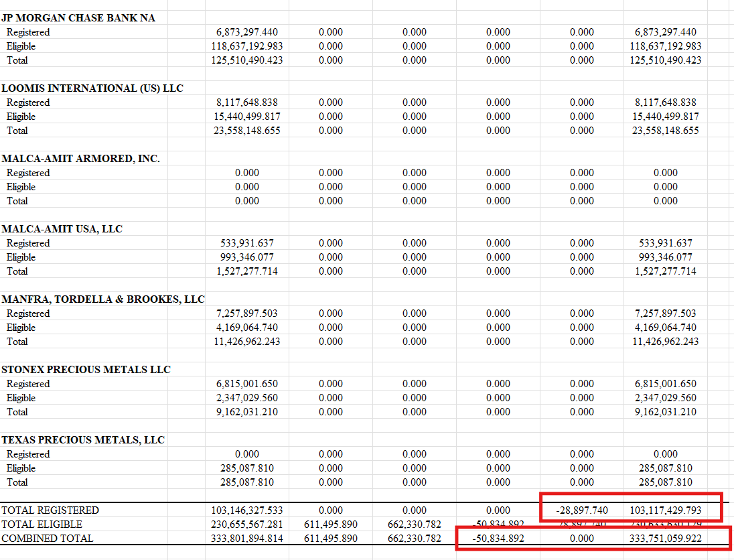
Task: Select 662,330.782 in the TOTAL ELIGIBLE row
Action: [x=415, y=524]
